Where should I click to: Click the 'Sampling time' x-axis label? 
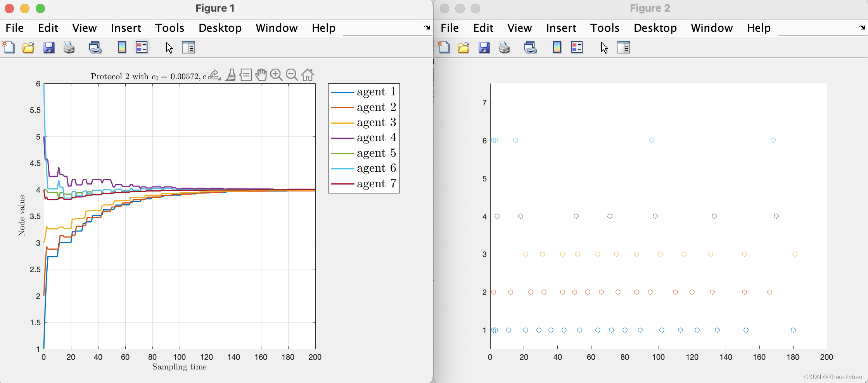pos(180,367)
